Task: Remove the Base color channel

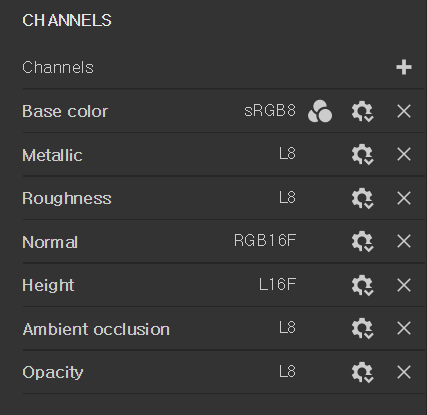Action: [404, 111]
